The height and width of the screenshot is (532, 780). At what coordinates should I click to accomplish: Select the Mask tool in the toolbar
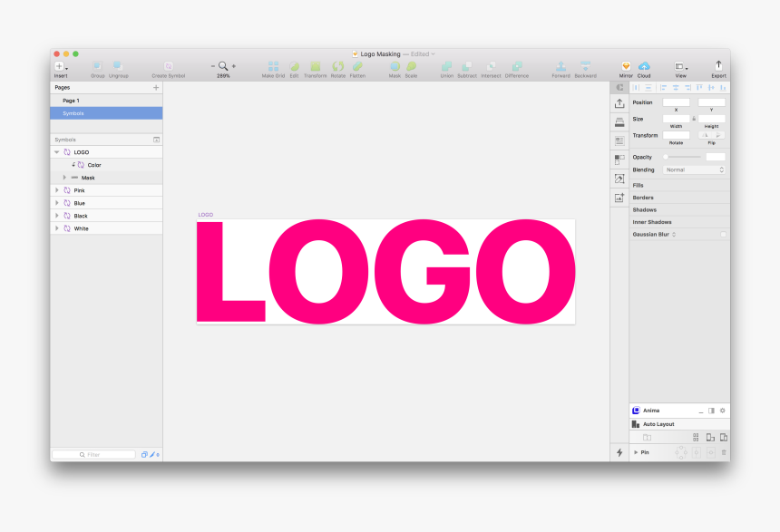pyautogui.click(x=394, y=68)
